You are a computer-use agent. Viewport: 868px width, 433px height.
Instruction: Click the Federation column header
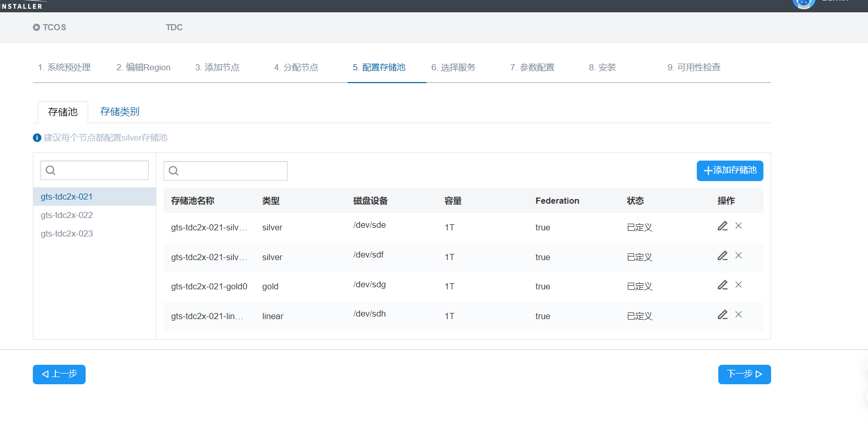557,201
